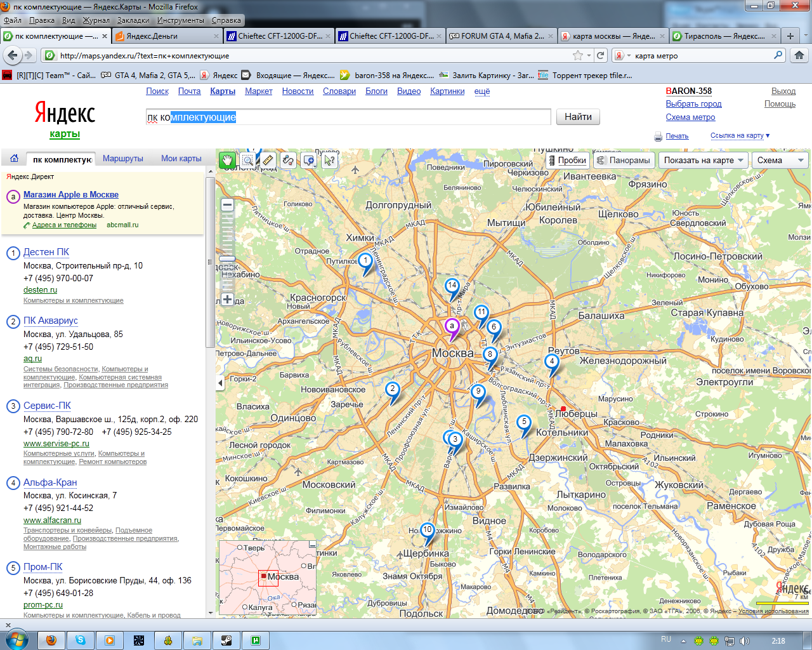Click the map zoom level slider handle

point(227,259)
